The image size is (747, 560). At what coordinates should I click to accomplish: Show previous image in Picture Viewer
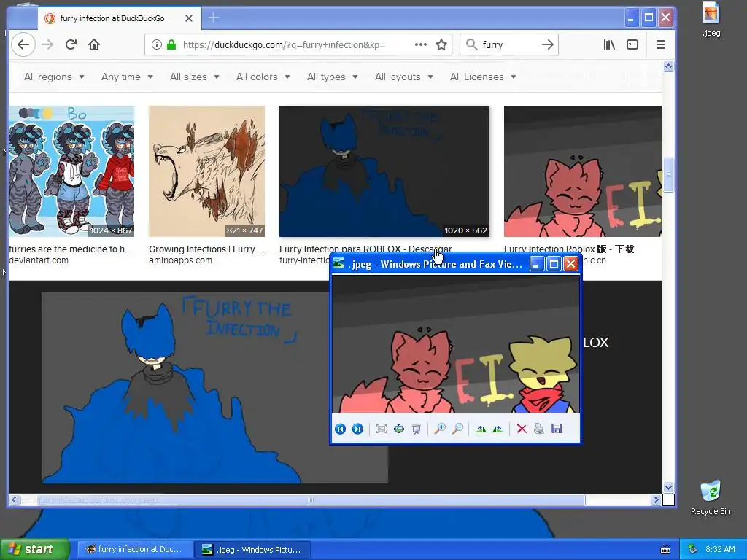coord(340,429)
